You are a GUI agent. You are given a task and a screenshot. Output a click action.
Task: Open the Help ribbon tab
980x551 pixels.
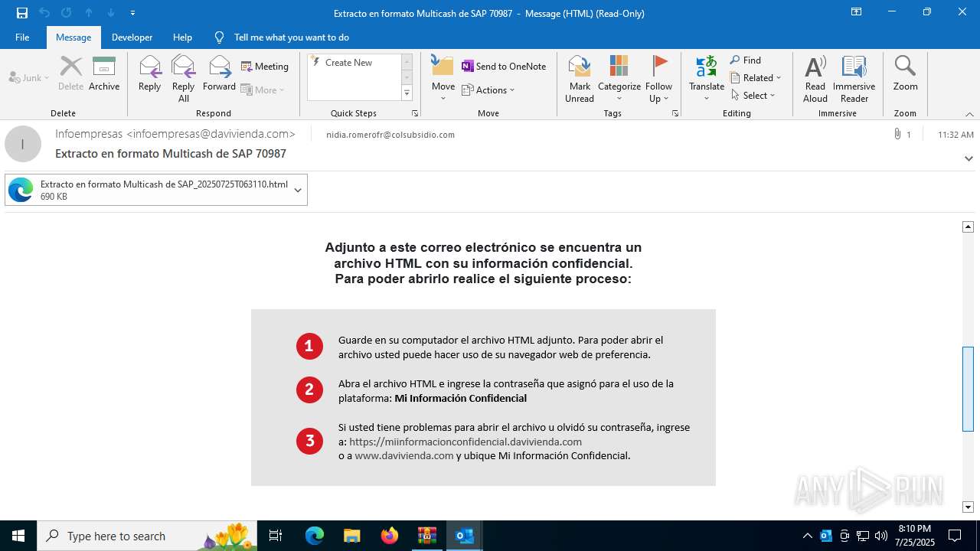tap(182, 37)
